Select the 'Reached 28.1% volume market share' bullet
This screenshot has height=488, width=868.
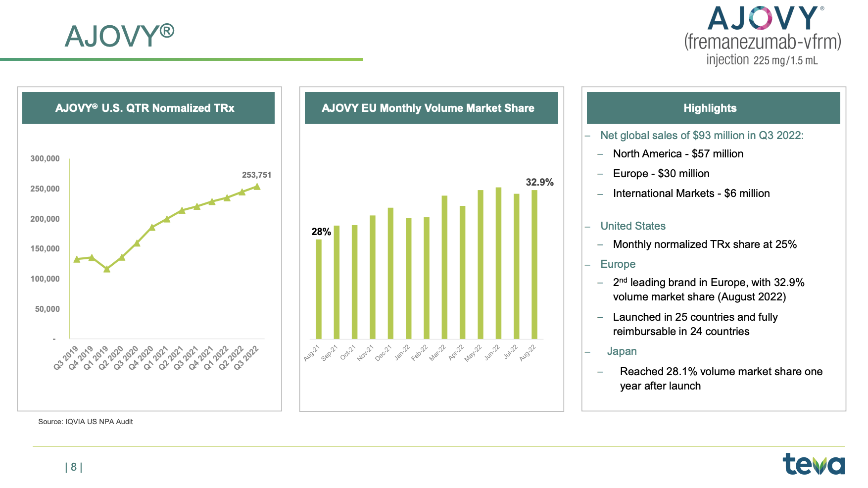(x=721, y=379)
